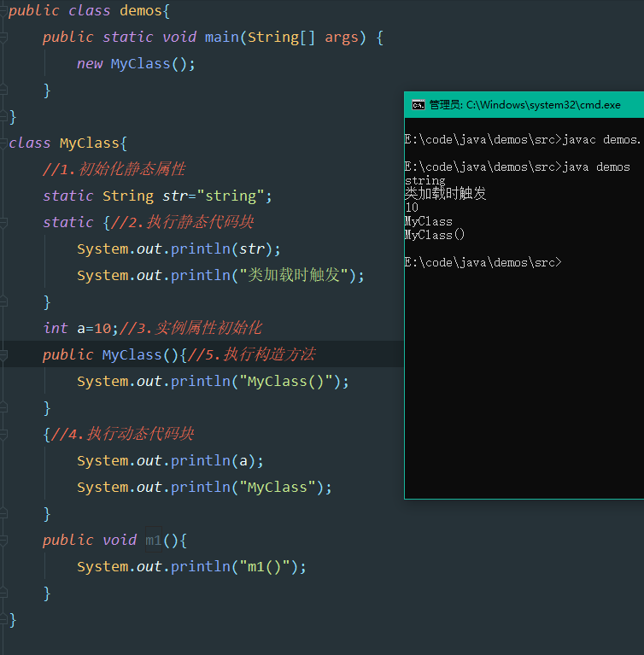The width and height of the screenshot is (644, 655).
Task: Collapse the fold marker beside 'public class demos{'
Action: point(3,11)
